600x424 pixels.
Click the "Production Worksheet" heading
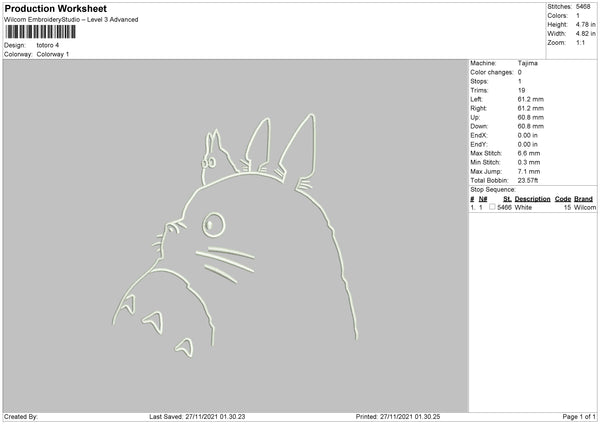point(55,8)
